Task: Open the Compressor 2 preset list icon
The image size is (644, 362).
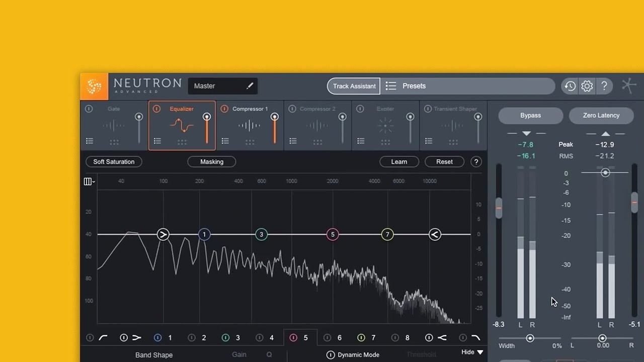Action: [293, 141]
